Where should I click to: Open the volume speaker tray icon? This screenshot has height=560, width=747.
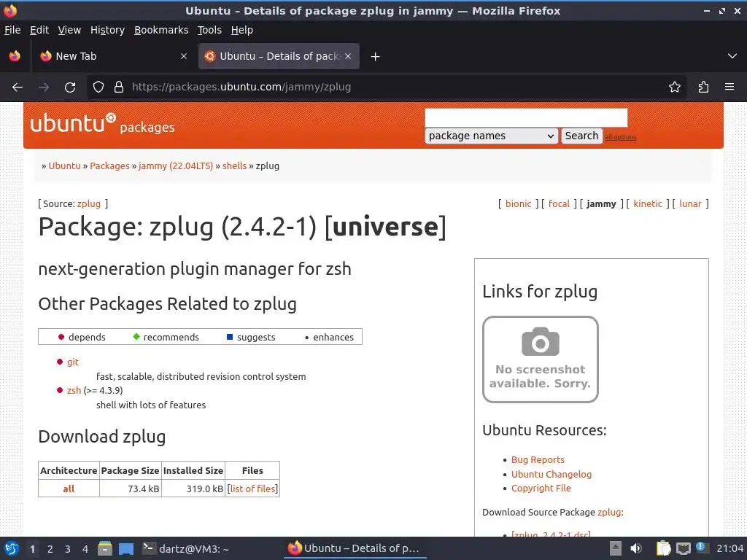click(635, 548)
